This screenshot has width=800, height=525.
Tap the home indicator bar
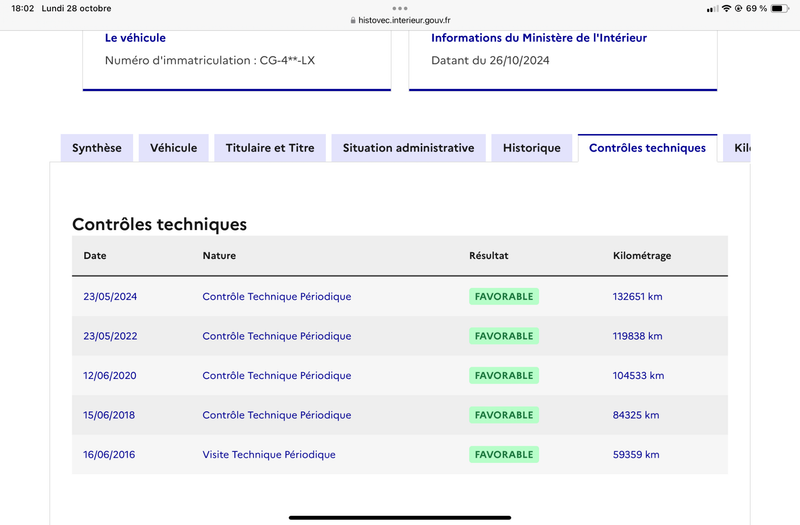[400, 517]
